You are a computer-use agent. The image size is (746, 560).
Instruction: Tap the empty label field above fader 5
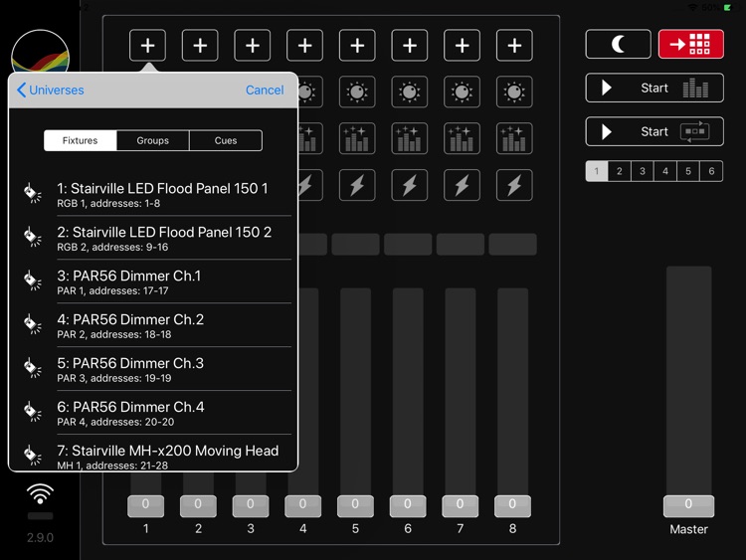click(355, 245)
